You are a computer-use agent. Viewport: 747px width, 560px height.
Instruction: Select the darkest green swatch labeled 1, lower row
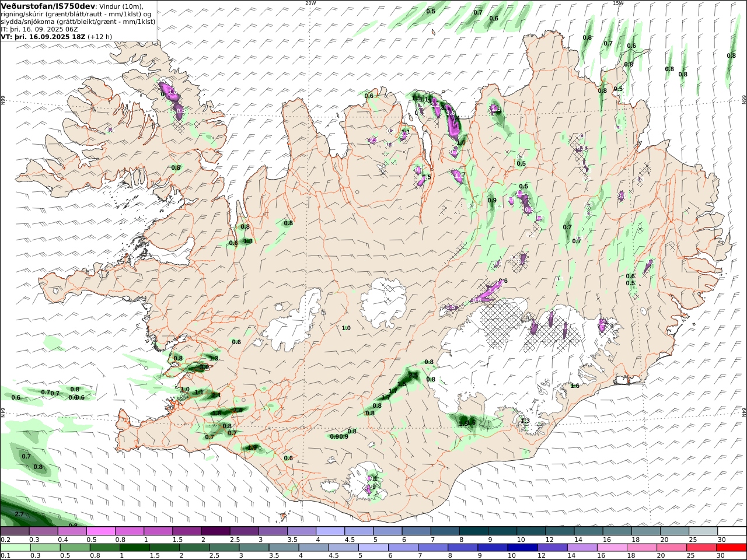pos(134,547)
